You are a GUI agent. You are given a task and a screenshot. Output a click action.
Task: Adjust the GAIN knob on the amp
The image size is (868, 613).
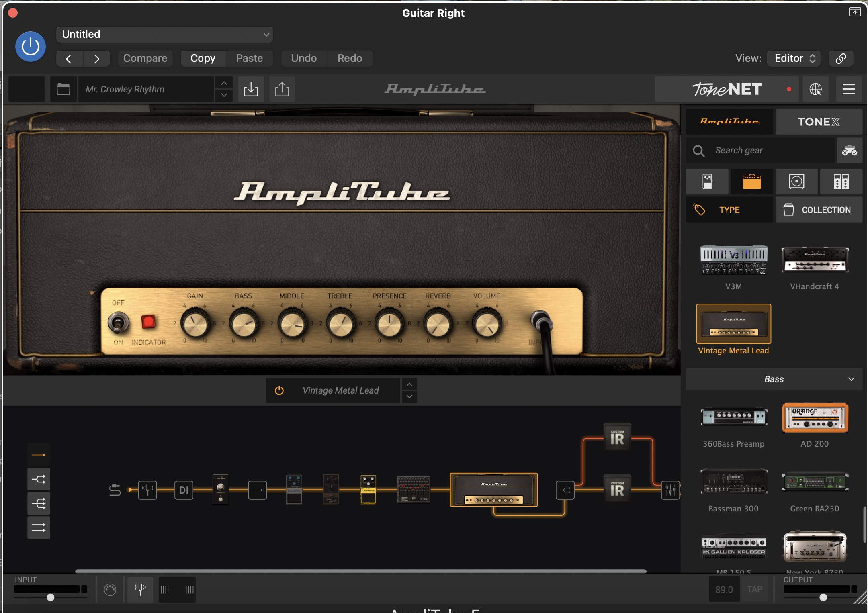(195, 324)
